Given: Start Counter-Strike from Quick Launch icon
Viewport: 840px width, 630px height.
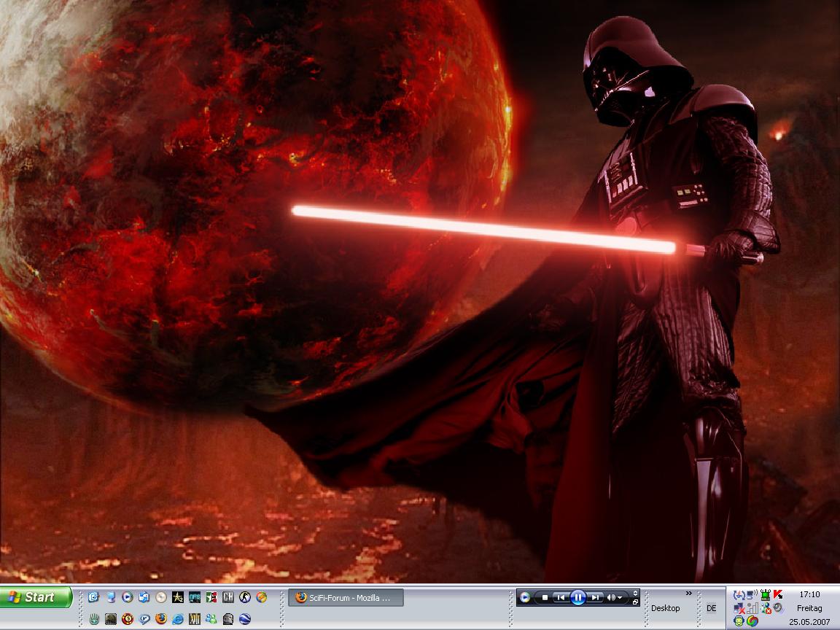Looking at the screenshot, I should point(245,597).
